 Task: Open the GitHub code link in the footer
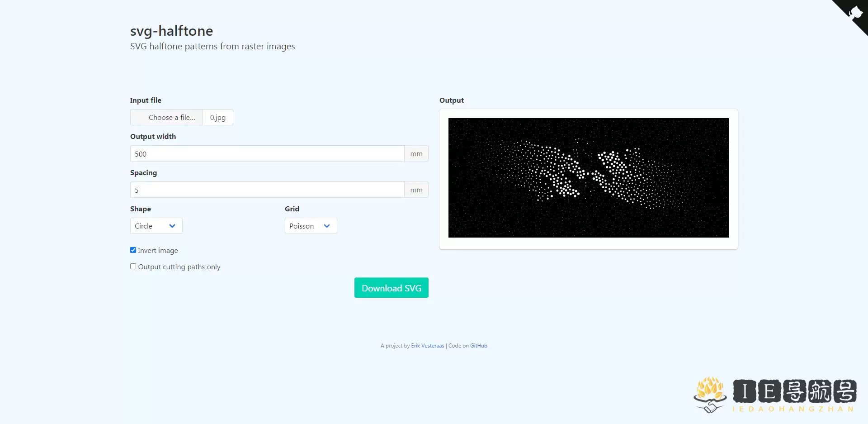click(478, 345)
